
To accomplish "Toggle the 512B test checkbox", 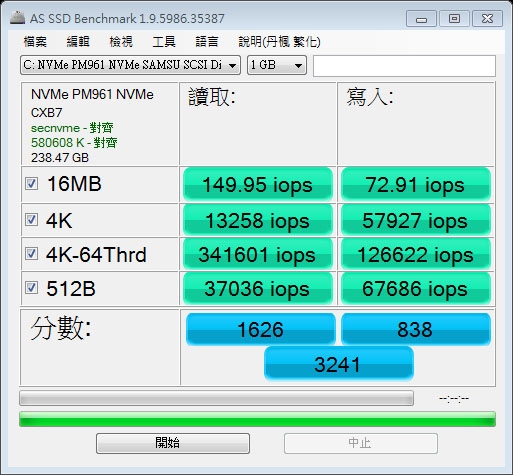I will tap(31, 288).
